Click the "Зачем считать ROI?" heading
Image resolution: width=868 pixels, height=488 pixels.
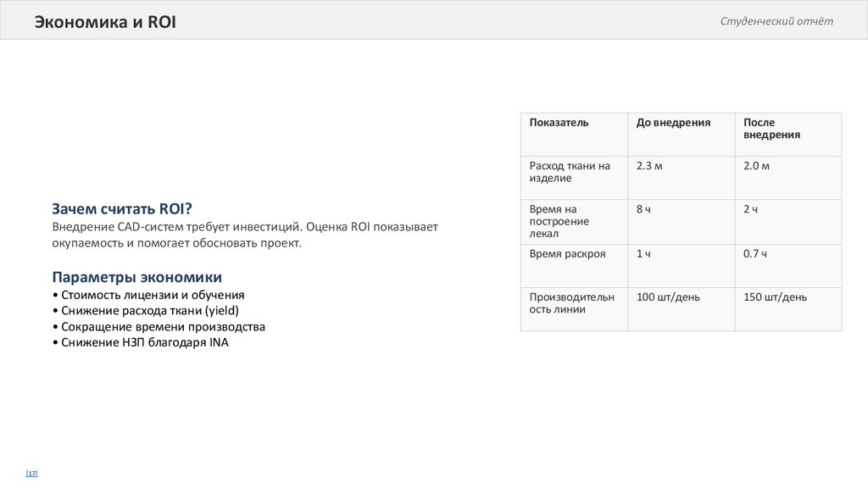(122, 208)
